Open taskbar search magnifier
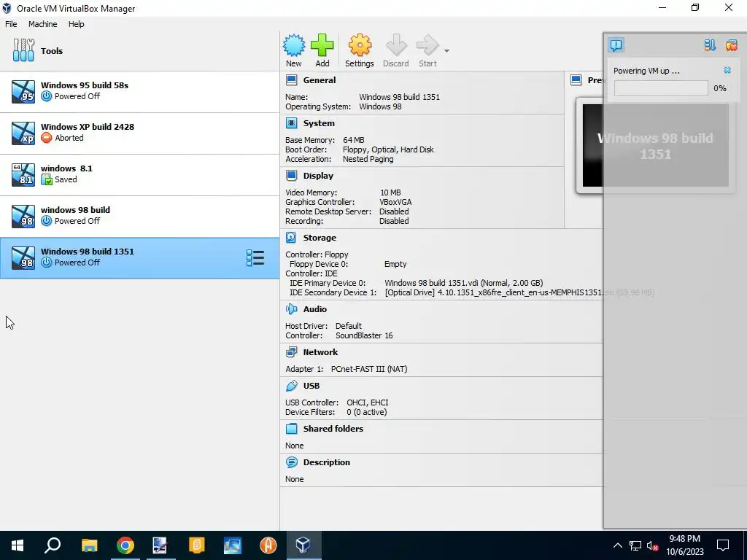The height and width of the screenshot is (560, 747). coord(53,545)
